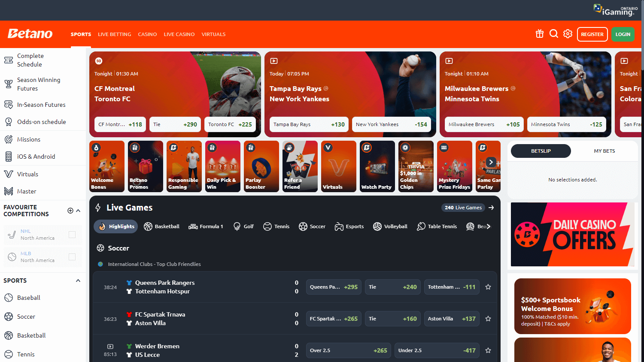Screen dimensions: 644x362
Task: Favourite the FC Spartak Trnava match star
Action: click(x=488, y=319)
